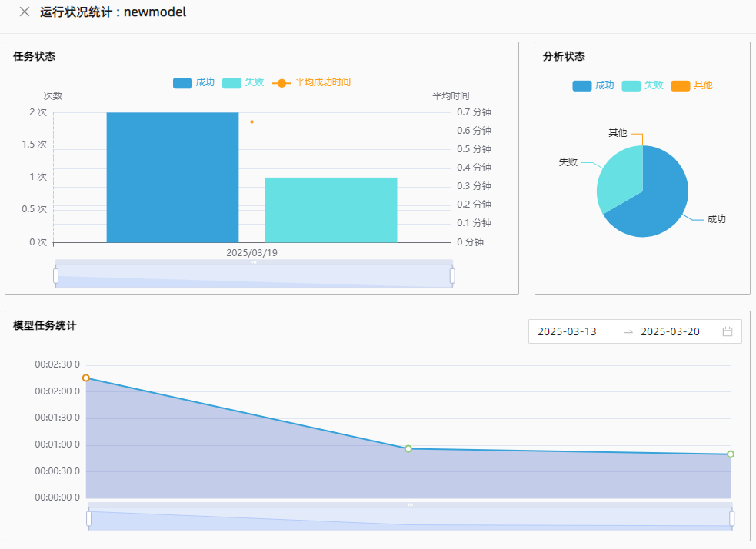The width and height of the screenshot is (756, 549).
Task: Click the 2 次 axis label
Action: point(38,112)
